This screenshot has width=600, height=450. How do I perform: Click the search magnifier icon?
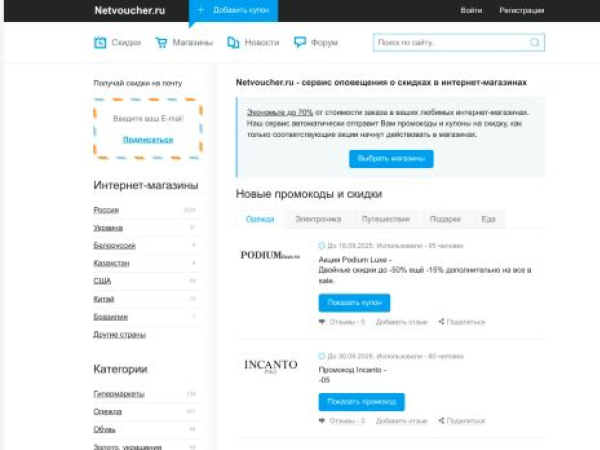(535, 42)
